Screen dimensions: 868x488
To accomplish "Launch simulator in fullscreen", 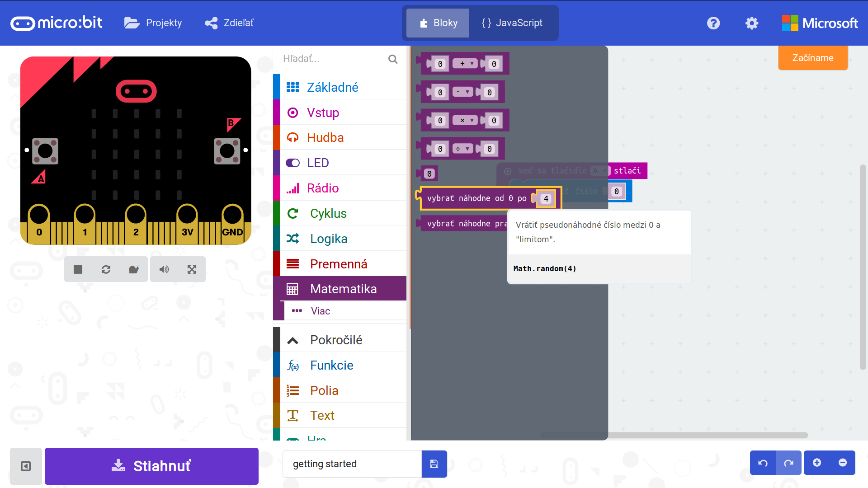I will coord(192,270).
